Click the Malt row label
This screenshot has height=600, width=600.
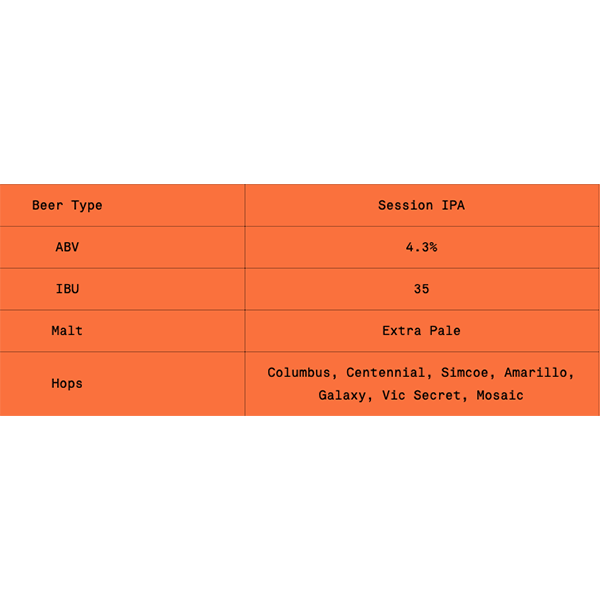click(67, 331)
